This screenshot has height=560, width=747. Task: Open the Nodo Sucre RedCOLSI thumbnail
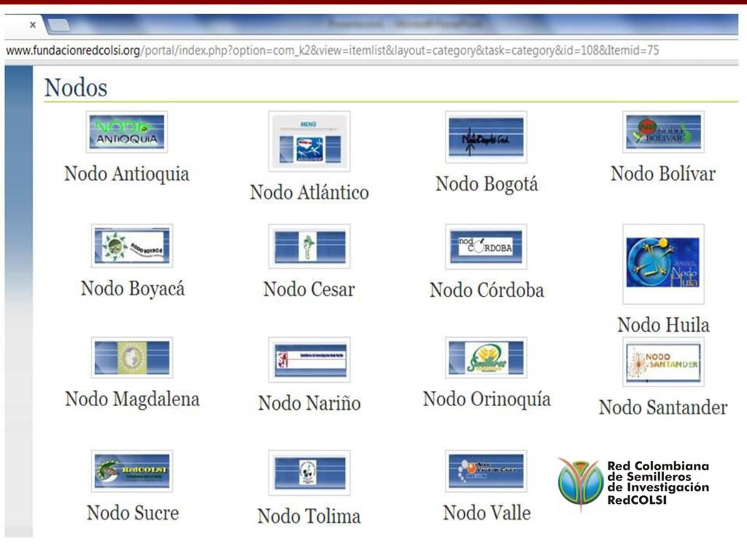132,471
